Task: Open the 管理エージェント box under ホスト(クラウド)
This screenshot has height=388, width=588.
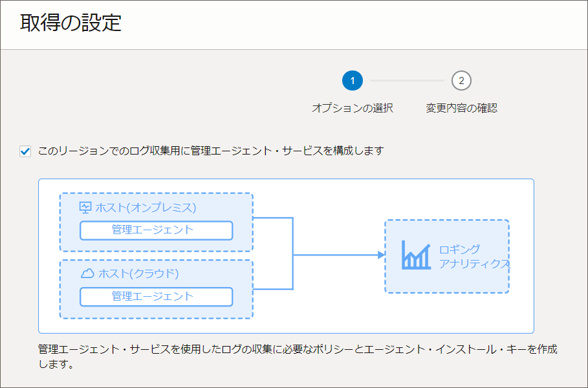Action: (155, 297)
